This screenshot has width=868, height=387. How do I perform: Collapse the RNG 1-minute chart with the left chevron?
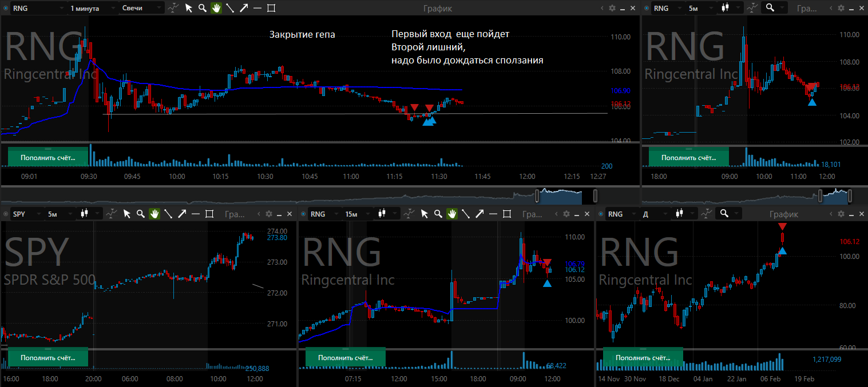603,8
